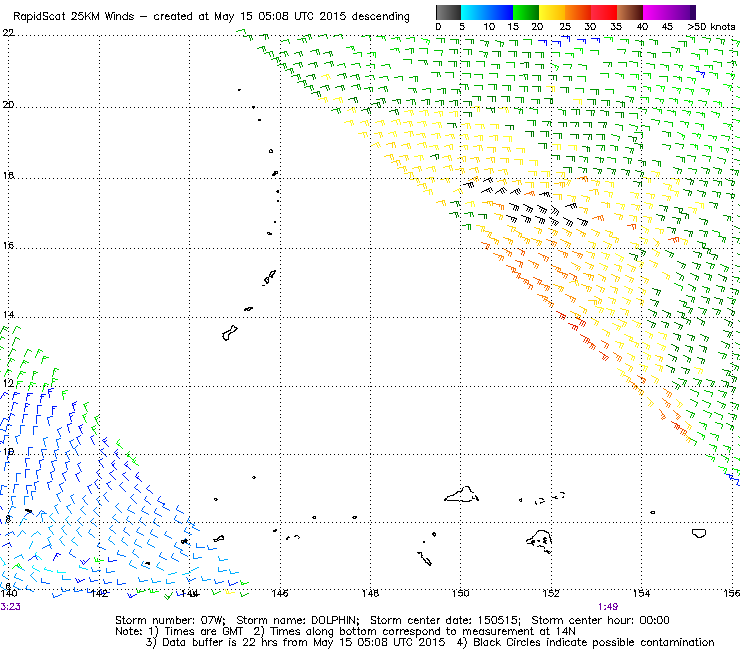Click the red 30-35 knots legend swatch
Screen dimensions: 740x650
pyautogui.click(x=604, y=12)
